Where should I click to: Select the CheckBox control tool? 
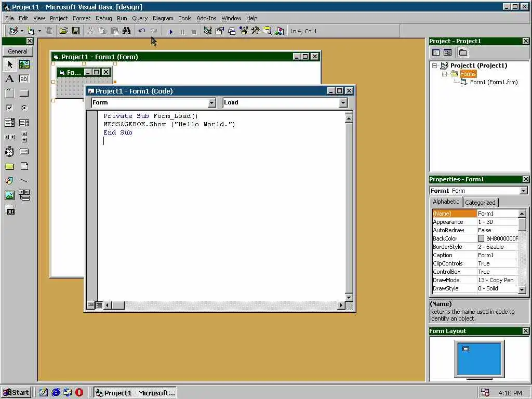[x=10, y=108]
